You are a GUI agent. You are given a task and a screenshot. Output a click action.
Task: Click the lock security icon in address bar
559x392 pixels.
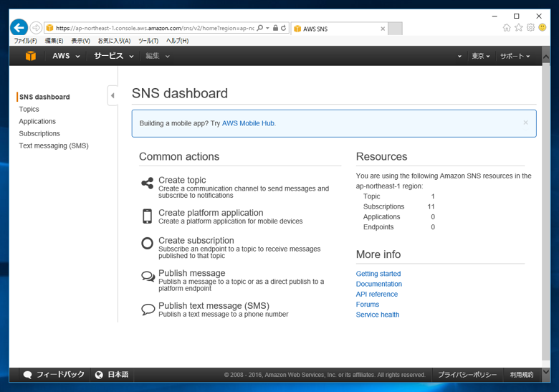pyautogui.click(x=275, y=28)
